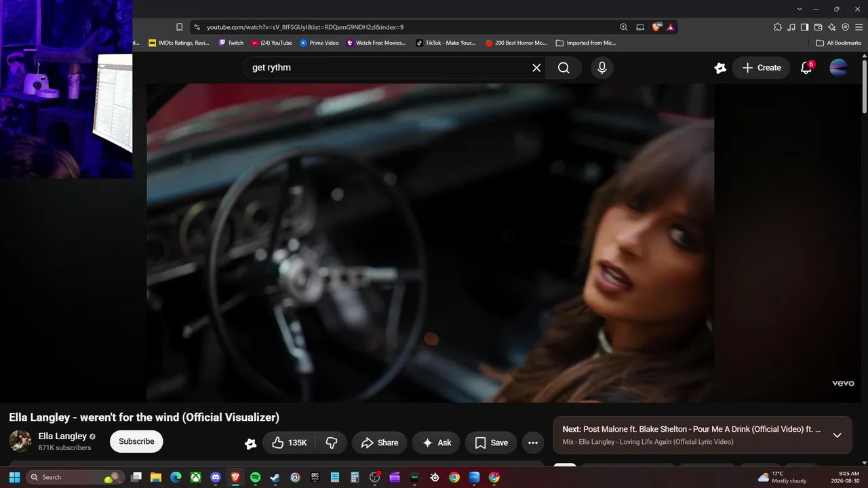
Task: Open more actions menu beside Save
Action: tap(533, 443)
